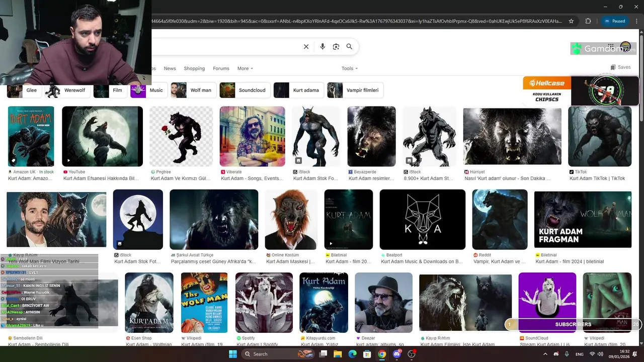Click the magnifier search submit icon
The image size is (644, 362).
tap(349, 47)
